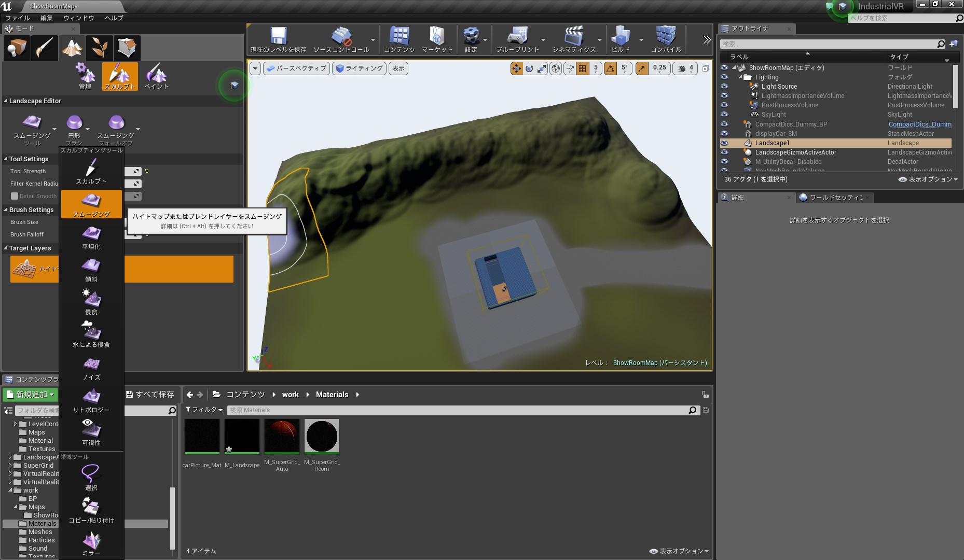Open the 設定 settings toolbar button
964x560 pixels.
(471, 39)
